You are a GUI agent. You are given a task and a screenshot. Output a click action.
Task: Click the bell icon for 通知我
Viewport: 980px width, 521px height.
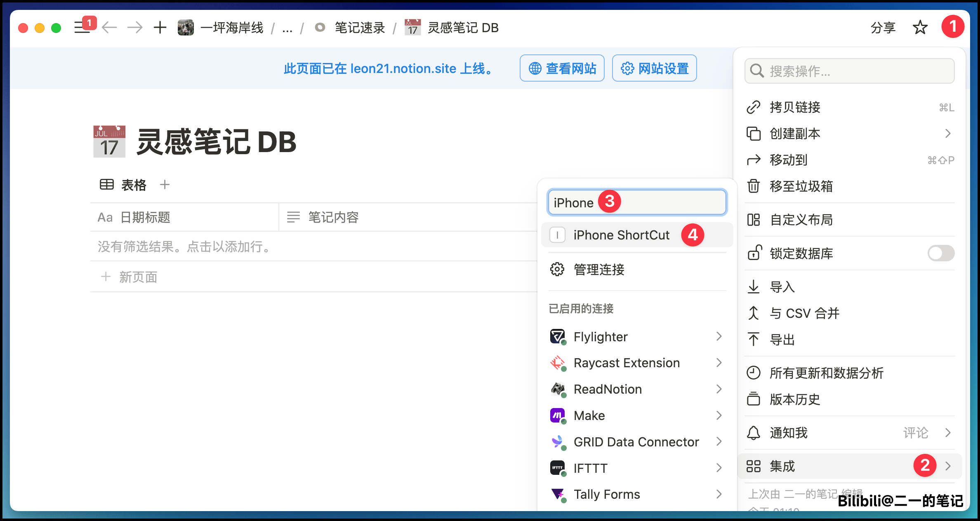click(754, 433)
